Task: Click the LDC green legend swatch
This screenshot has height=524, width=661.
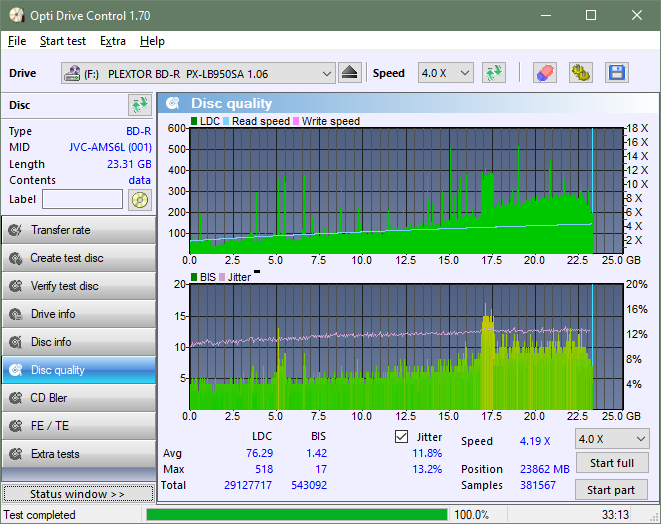Action: [x=194, y=121]
